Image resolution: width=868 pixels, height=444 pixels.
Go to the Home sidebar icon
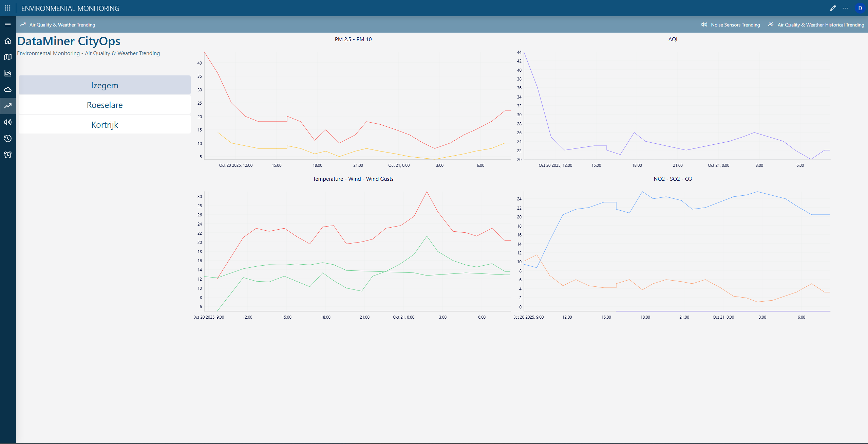(x=8, y=41)
